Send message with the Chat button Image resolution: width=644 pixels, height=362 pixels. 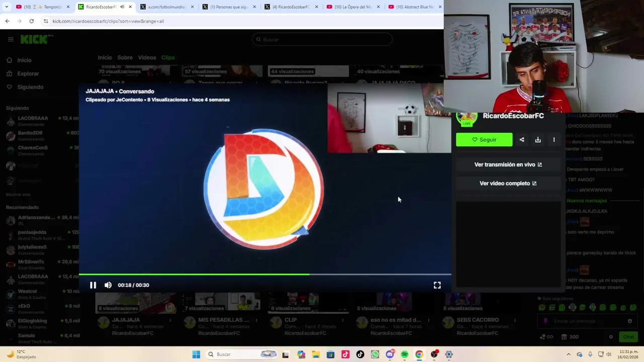coord(628,337)
